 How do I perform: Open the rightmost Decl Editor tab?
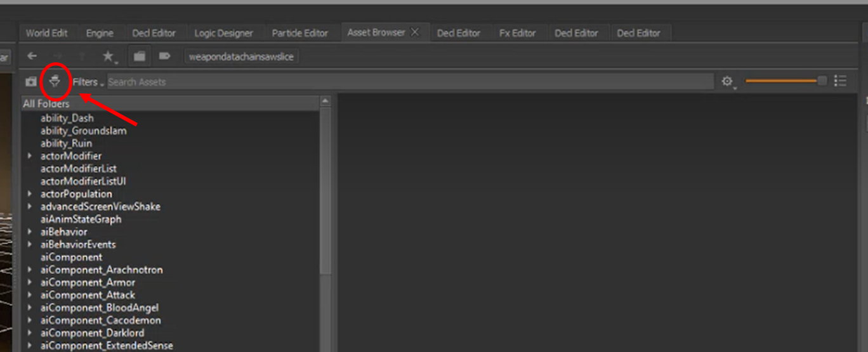coord(639,33)
